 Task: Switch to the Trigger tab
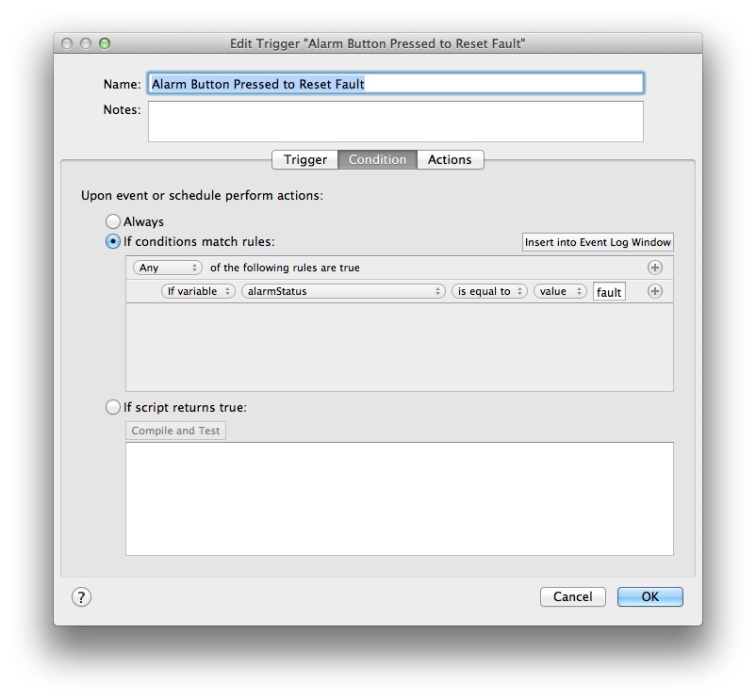(305, 159)
